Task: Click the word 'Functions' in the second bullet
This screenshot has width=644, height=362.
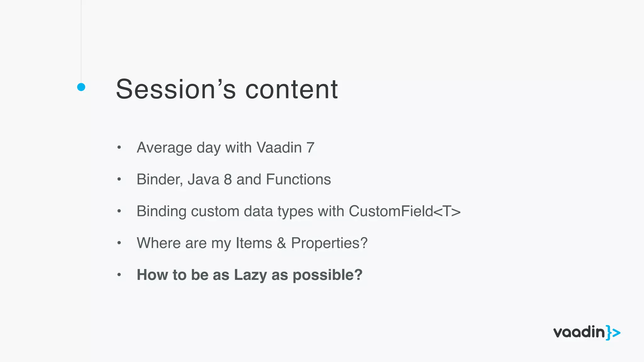Action: (x=298, y=179)
